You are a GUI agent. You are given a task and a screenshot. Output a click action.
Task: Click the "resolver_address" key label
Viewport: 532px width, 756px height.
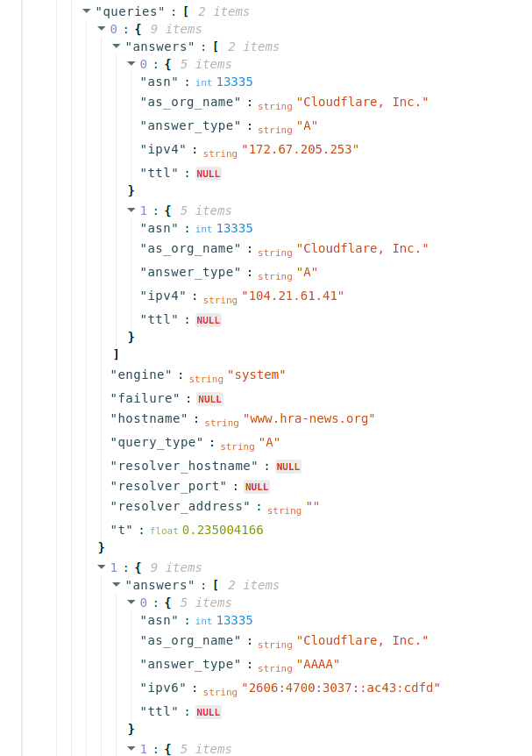tap(182, 506)
